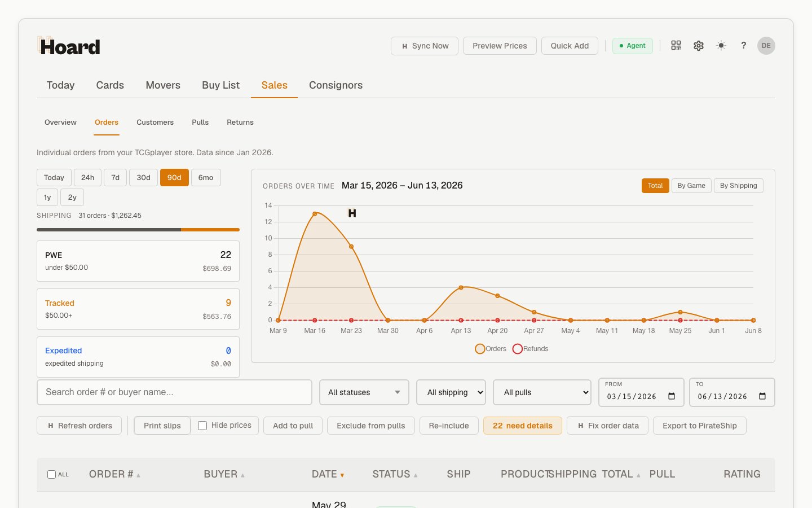Select the 90d time range

[174, 177]
